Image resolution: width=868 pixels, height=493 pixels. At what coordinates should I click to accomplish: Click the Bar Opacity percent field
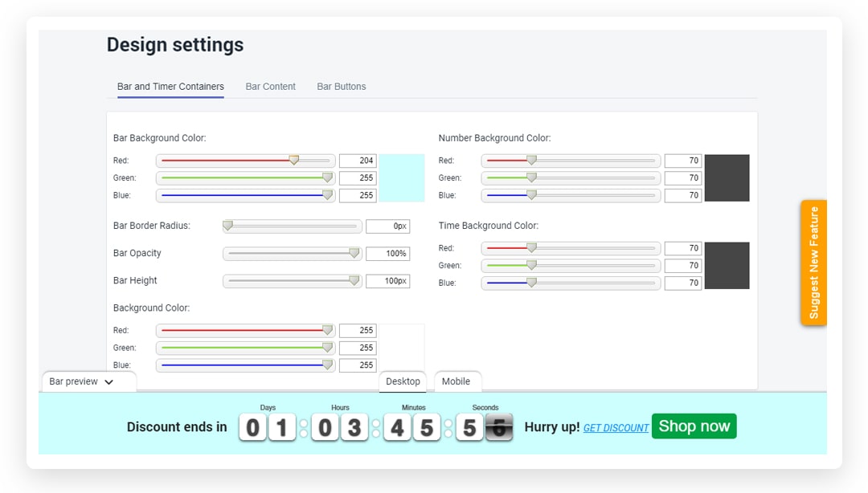pyautogui.click(x=388, y=254)
